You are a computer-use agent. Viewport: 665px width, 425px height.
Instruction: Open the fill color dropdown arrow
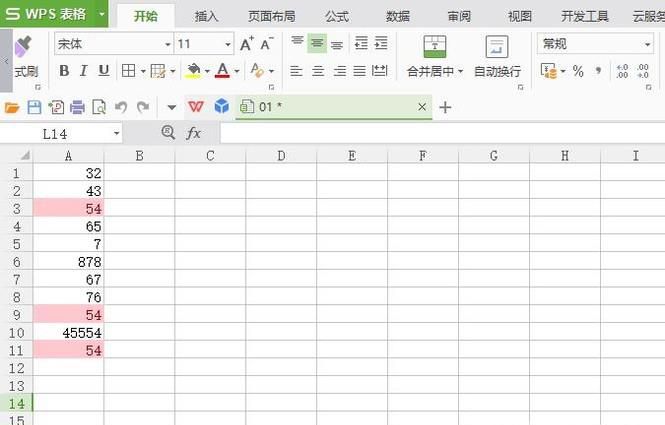tap(207, 71)
